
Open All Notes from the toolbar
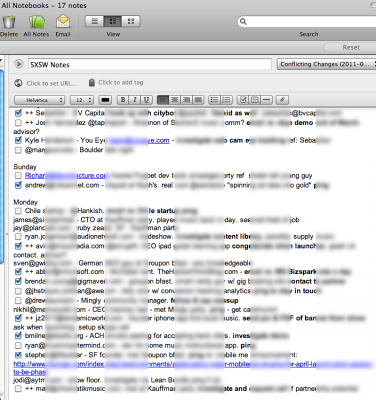[36, 22]
